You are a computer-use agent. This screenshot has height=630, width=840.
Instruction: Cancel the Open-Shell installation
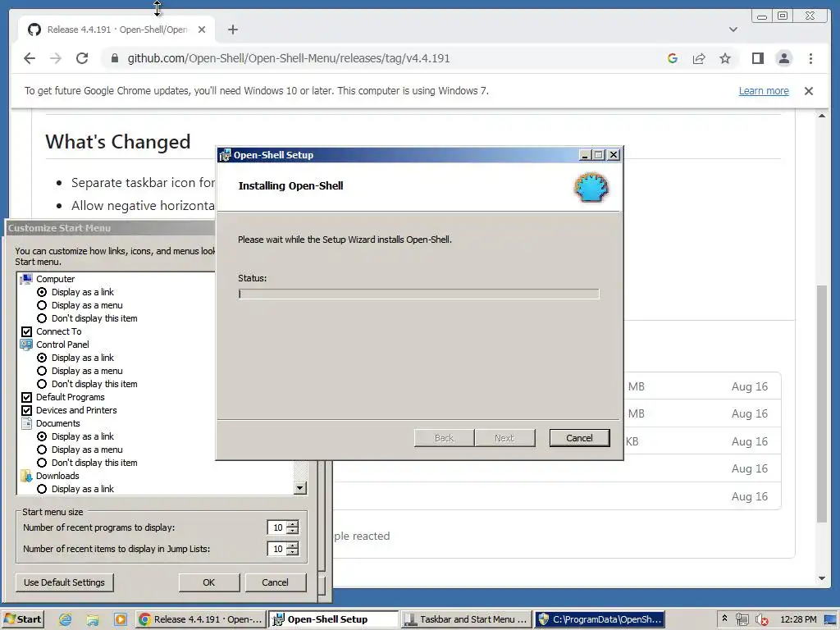[x=579, y=438]
